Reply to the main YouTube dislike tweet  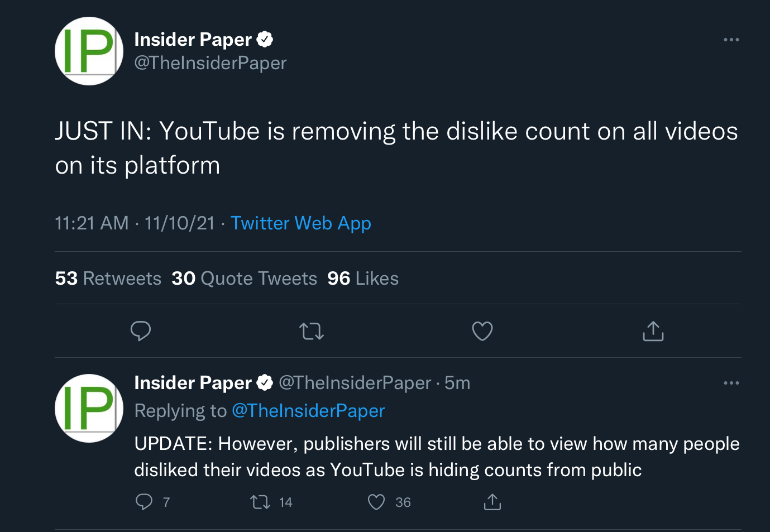pos(141,331)
